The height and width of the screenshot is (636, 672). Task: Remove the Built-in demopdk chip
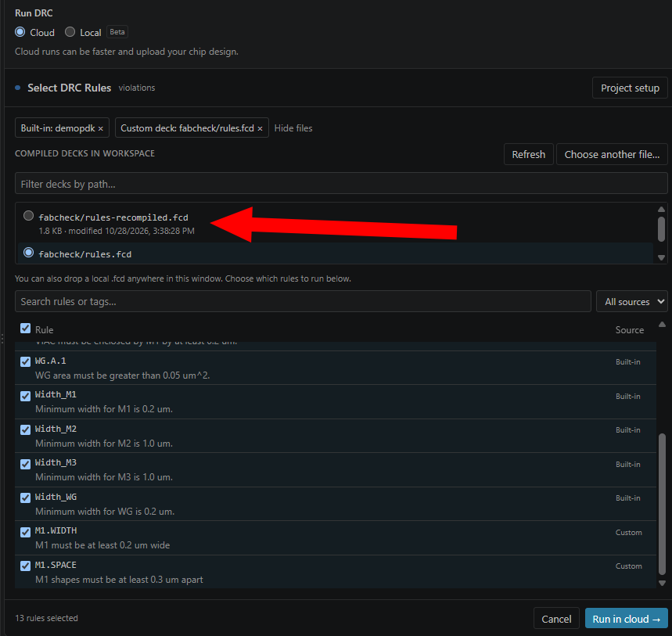101,128
